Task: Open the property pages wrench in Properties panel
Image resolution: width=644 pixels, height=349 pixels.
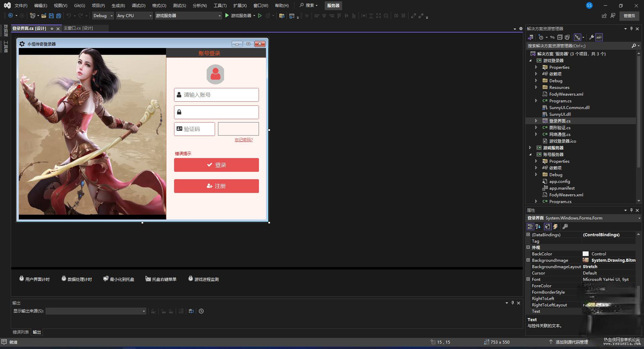Action: click(565, 227)
